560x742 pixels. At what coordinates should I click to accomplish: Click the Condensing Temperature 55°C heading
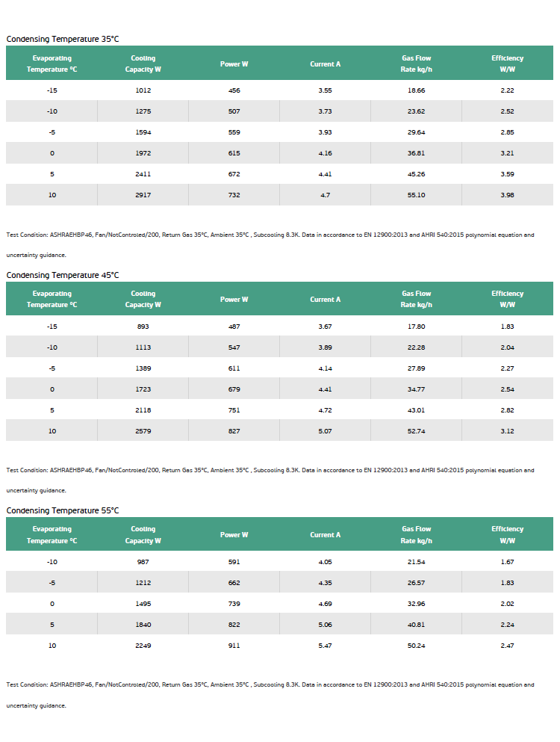[x=63, y=510]
